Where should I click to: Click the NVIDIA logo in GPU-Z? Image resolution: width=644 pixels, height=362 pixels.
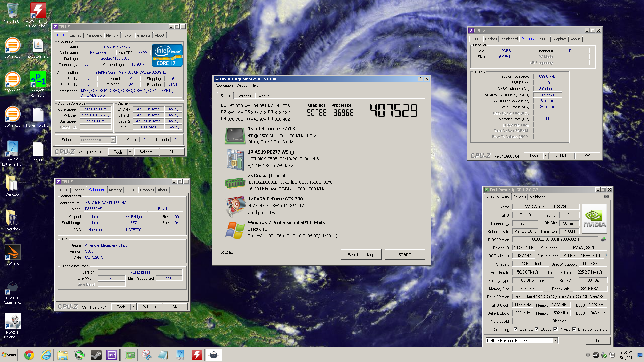pyautogui.click(x=594, y=219)
